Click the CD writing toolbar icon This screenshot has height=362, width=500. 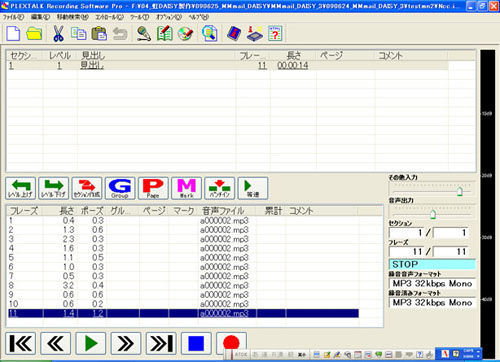coord(185,34)
